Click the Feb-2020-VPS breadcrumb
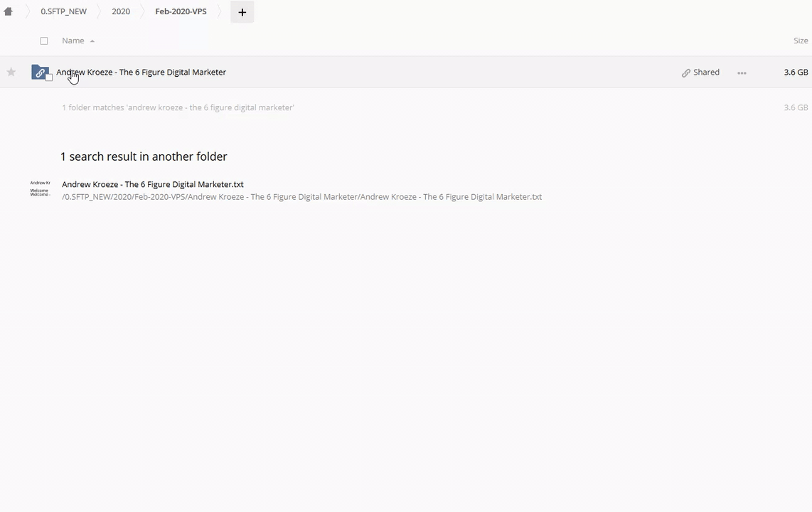 tap(181, 12)
